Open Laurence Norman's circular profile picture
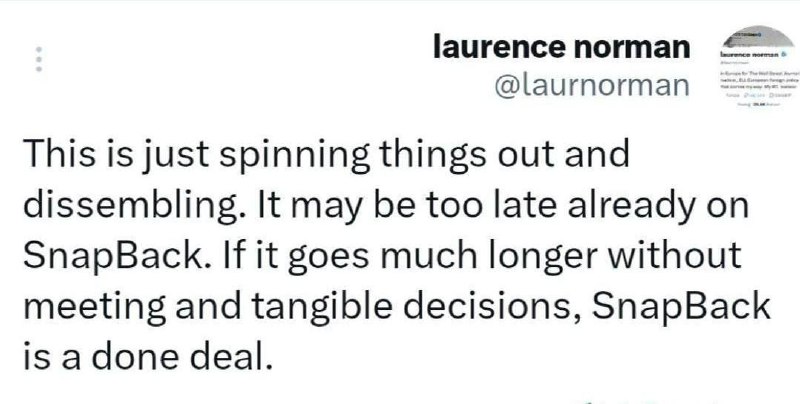 coord(757,64)
